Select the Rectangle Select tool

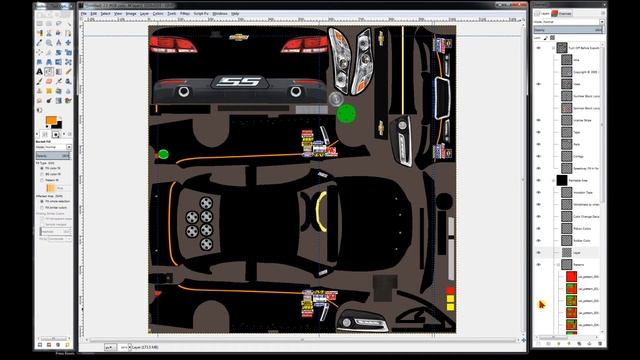(39, 23)
